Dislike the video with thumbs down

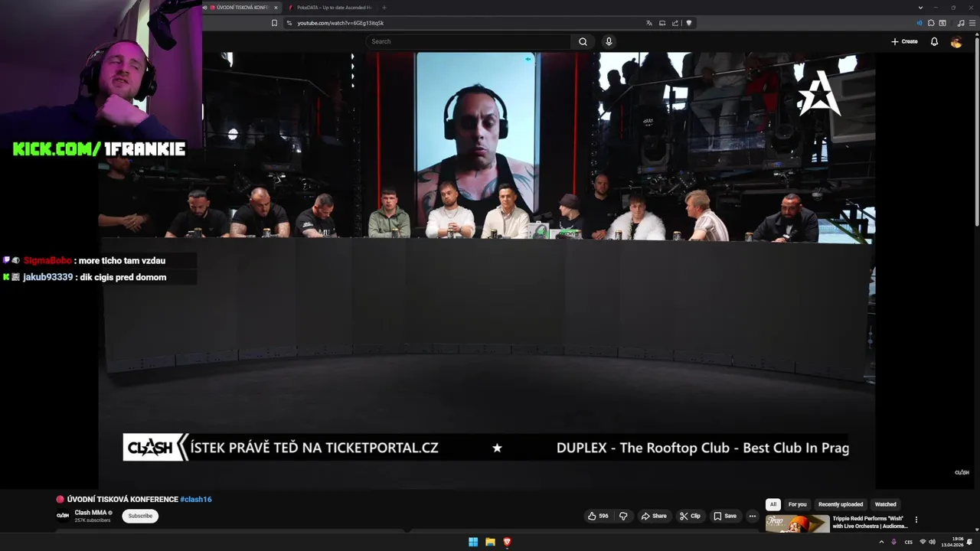coord(623,516)
